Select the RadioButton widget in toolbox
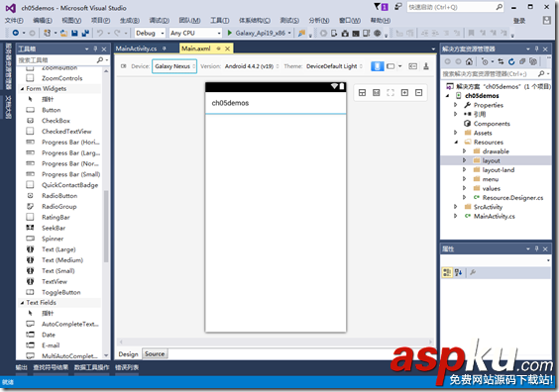 tap(59, 196)
